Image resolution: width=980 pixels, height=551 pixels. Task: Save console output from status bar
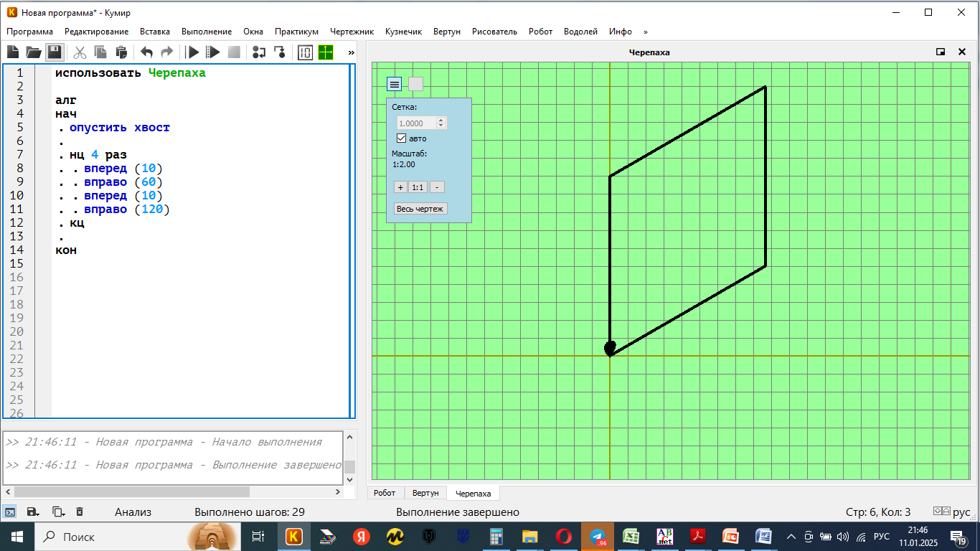coord(32,512)
